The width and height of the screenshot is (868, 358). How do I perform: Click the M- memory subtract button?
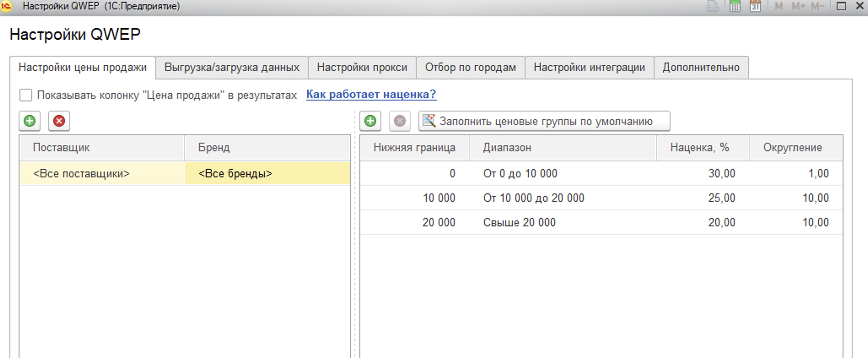[x=817, y=6]
